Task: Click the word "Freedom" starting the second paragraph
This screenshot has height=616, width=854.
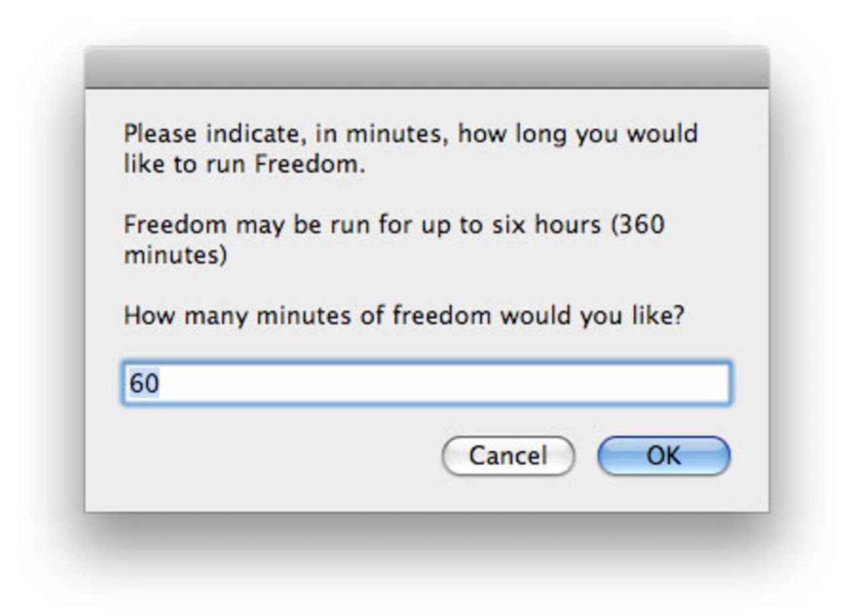Action: pyautogui.click(x=175, y=225)
